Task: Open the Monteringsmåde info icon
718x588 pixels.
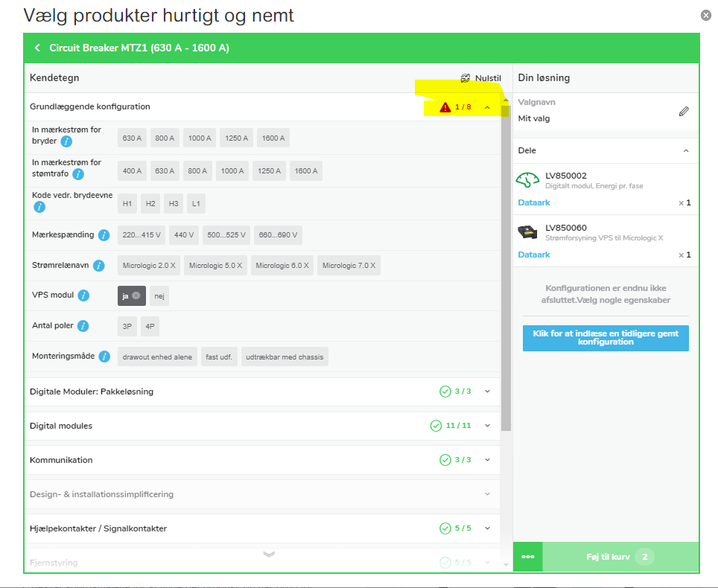Action: [104, 357]
